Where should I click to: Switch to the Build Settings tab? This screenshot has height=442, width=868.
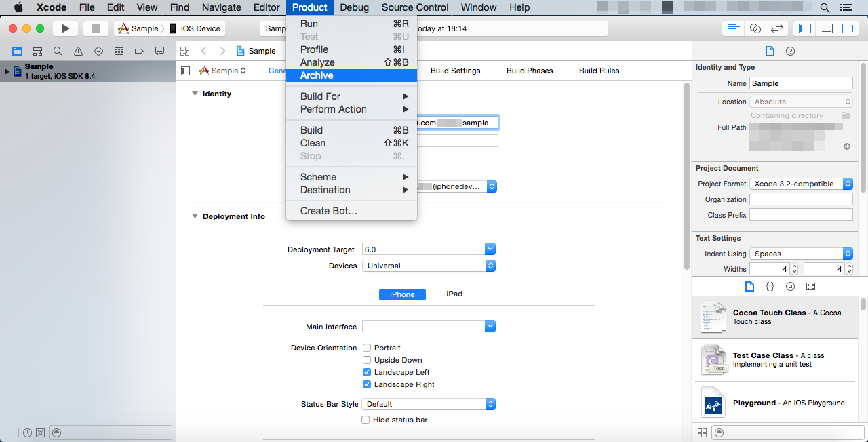pos(455,71)
